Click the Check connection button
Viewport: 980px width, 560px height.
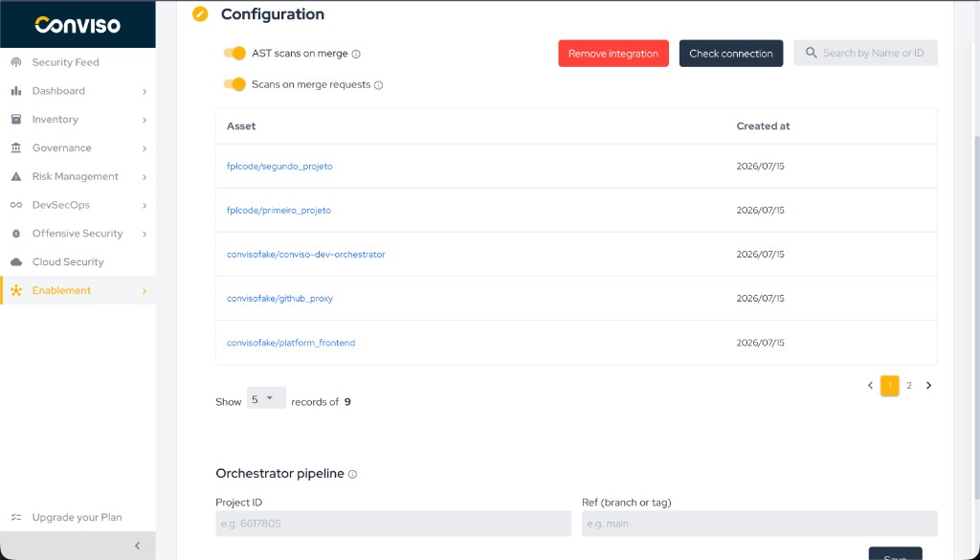(730, 54)
